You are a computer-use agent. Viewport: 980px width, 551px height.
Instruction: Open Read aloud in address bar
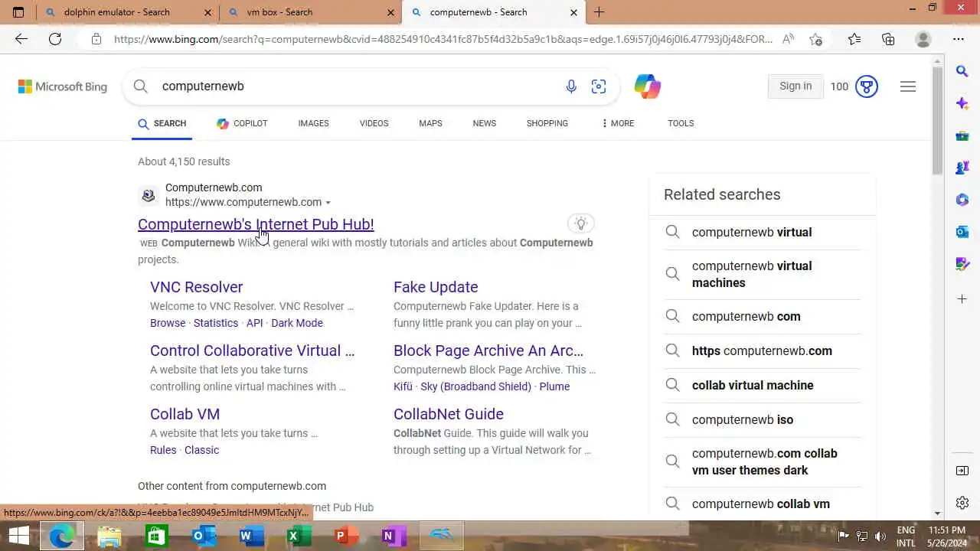coord(788,39)
